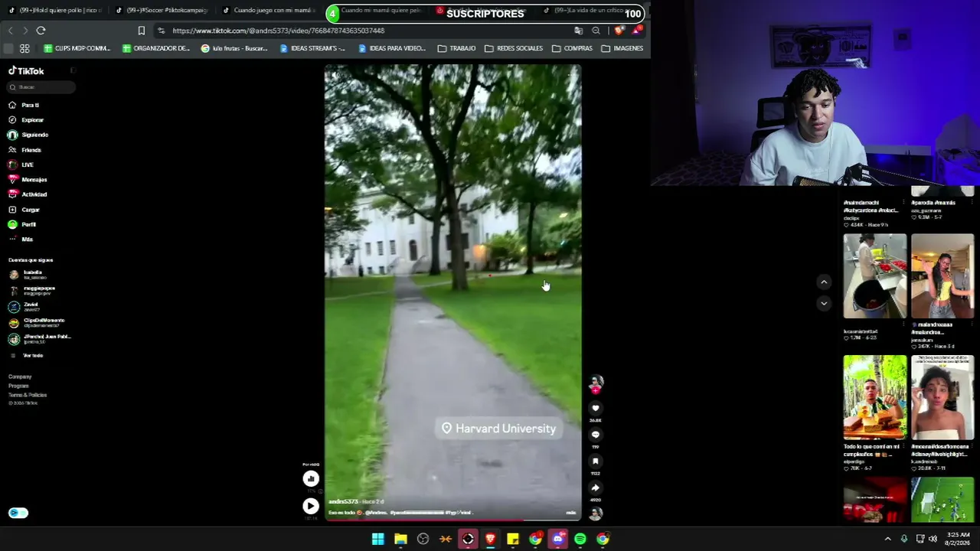The height and width of the screenshot is (551, 980).
Task: Seek using the red video progress bar
Action: (452, 520)
